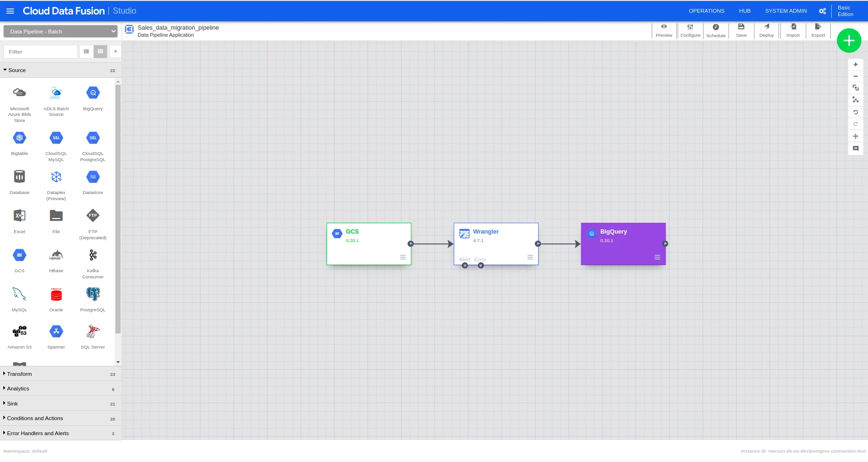Open SYSTEM ADMIN page
868x462 pixels.
[786, 11]
